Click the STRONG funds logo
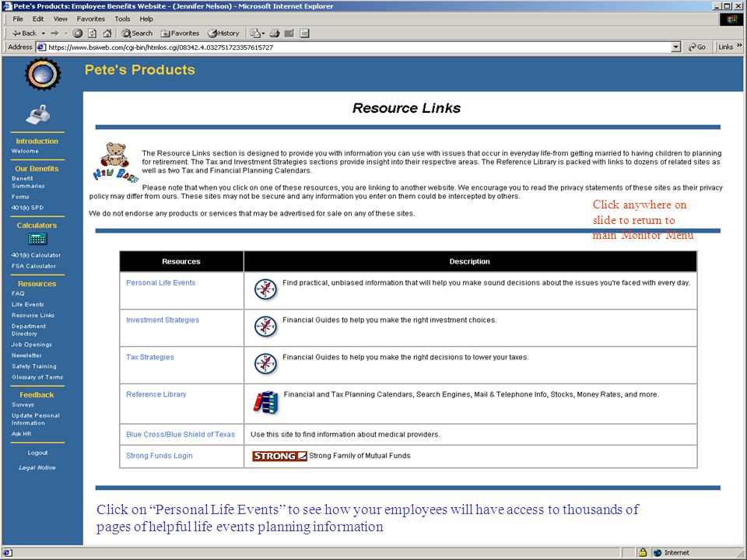This screenshot has height=560, width=747. pos(279,456)
